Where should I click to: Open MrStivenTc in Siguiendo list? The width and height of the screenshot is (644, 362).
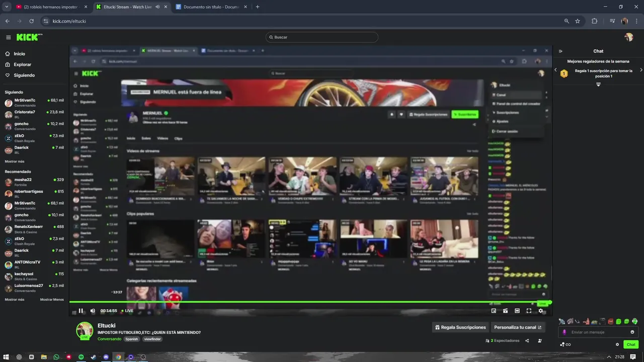(34, 103)
